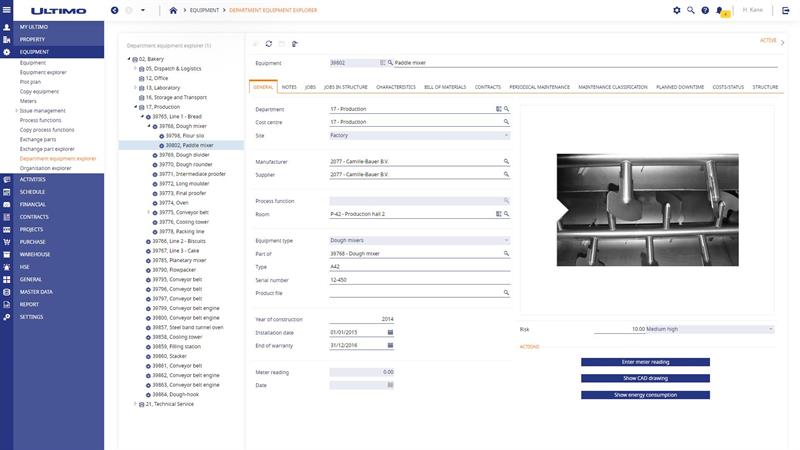The height and width of the screenshot is (450, 800).
Task: Click the refresh icon in record toolbar
Action: (x=269, y=44)
